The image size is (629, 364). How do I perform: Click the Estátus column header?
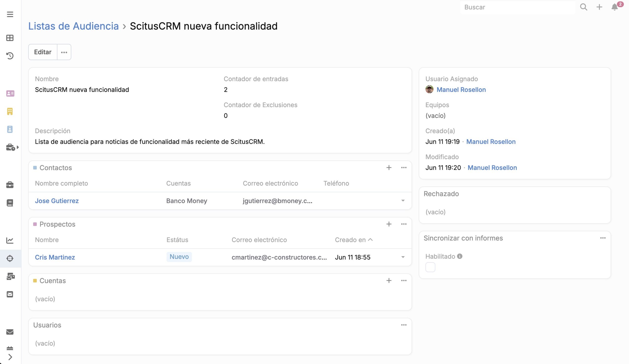(x=177, y=240)
